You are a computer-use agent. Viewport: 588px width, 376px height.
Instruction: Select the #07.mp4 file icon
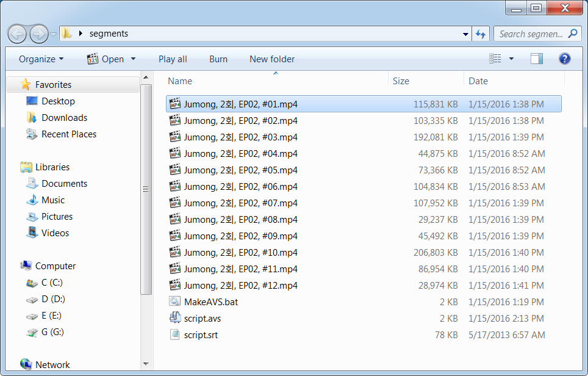175,203
